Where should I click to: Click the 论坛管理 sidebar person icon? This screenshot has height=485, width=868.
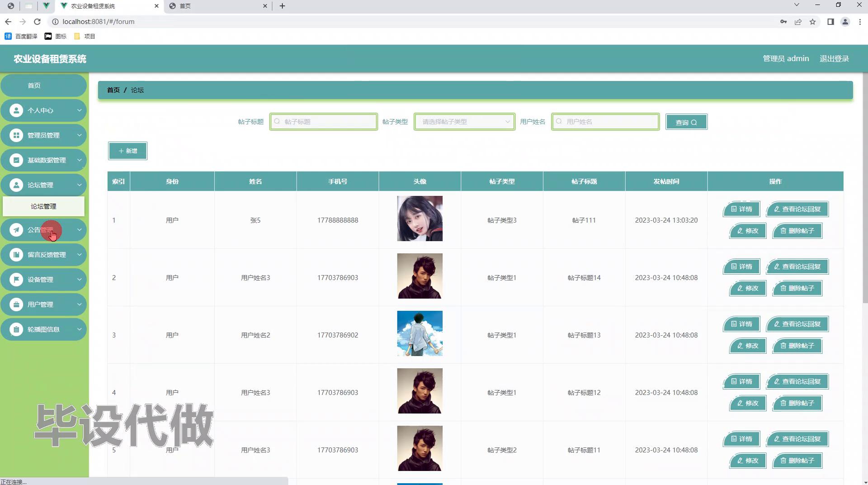click(16, 185)
